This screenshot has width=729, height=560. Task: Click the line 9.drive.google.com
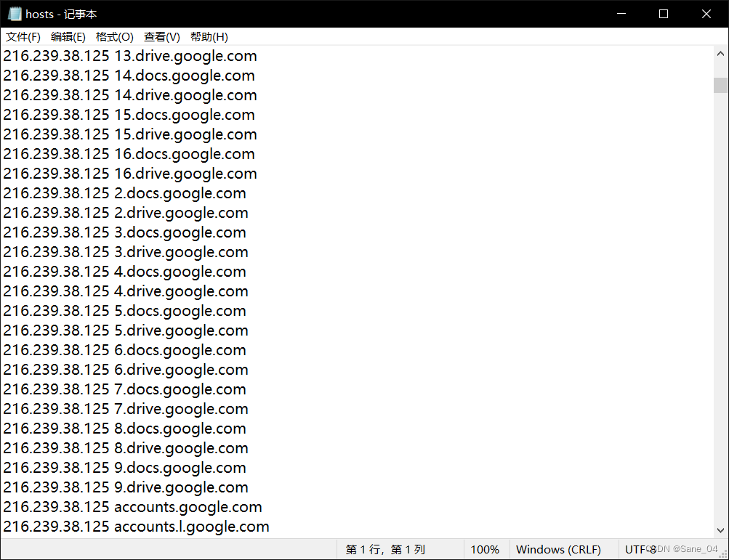126,487
